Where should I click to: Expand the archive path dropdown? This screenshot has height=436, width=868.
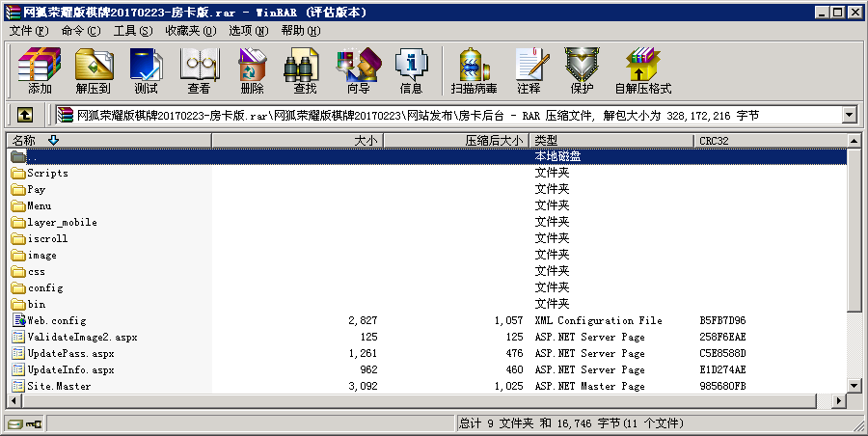849,116
